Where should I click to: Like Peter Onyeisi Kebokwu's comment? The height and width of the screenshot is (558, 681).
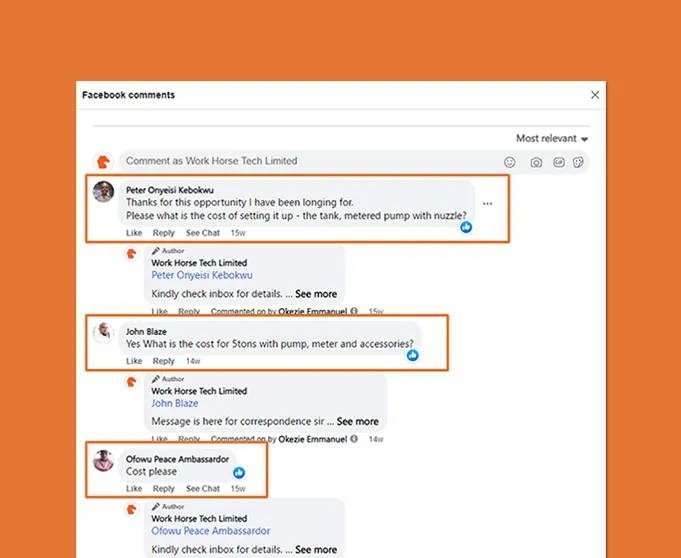tap(134, 233)
